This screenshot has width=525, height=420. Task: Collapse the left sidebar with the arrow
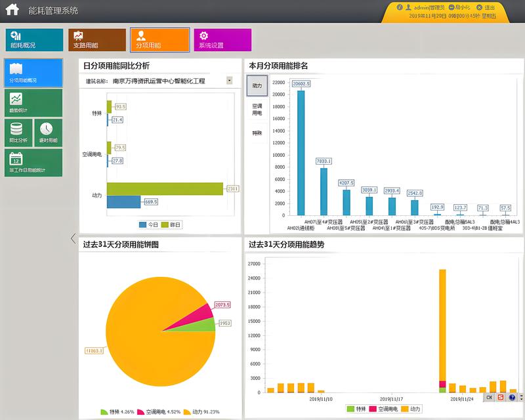tap(73, 239)
